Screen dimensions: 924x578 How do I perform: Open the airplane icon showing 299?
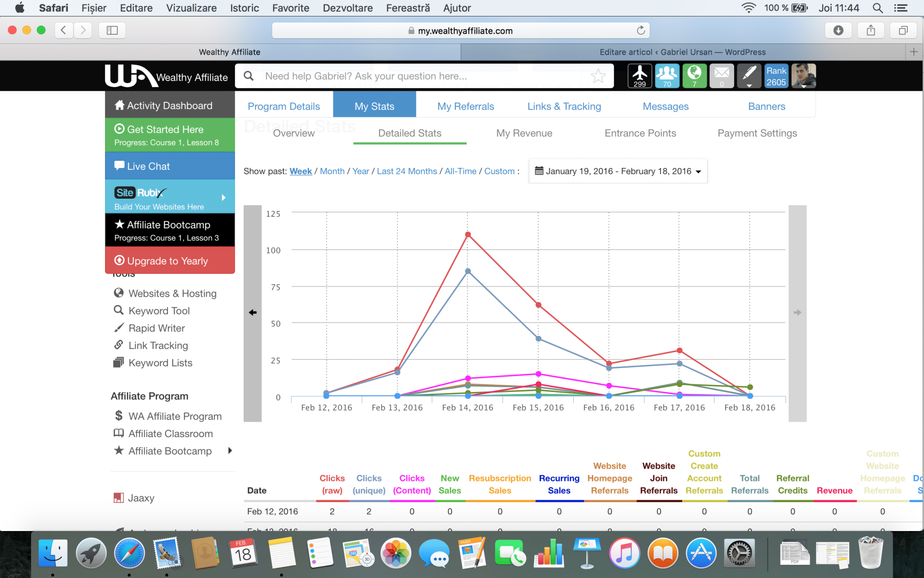point(640,76)
